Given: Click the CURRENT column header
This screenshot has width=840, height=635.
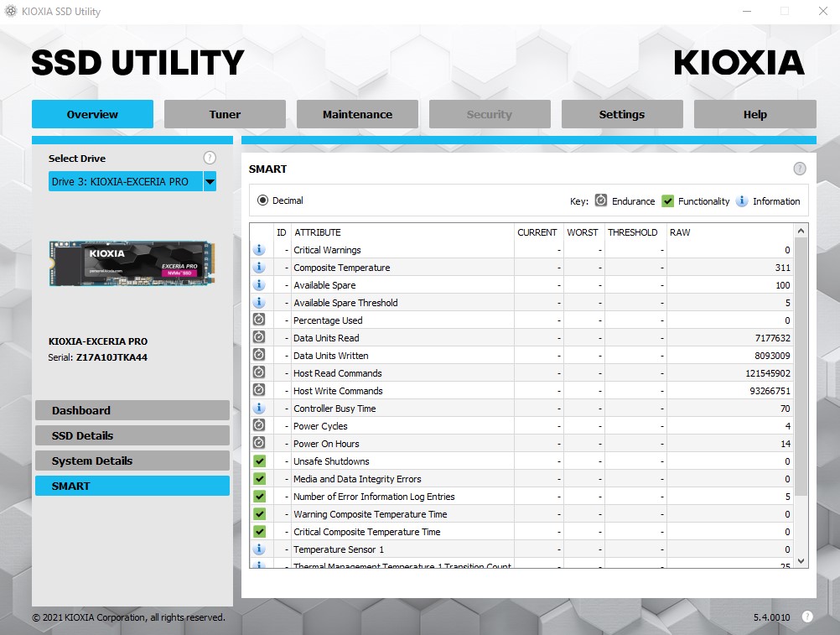Looking at the screenshot, I should tap(537, 232).
